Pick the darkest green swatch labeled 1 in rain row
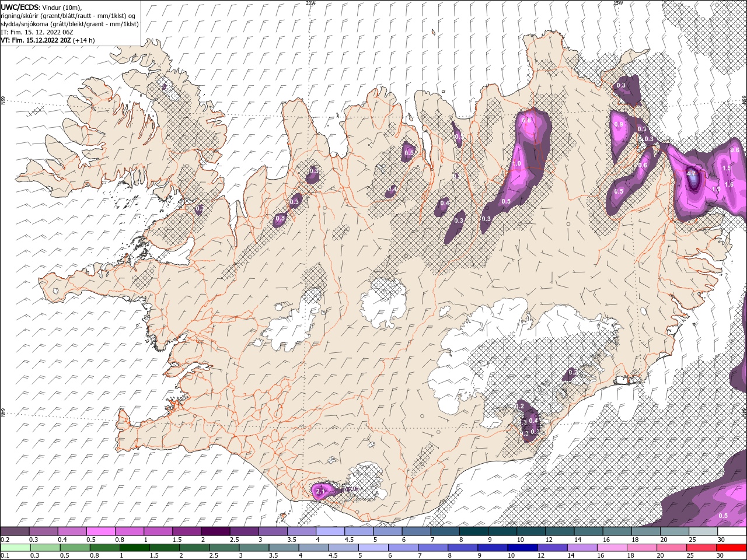The height and width of the screenshot is (560, 747). 134,548
